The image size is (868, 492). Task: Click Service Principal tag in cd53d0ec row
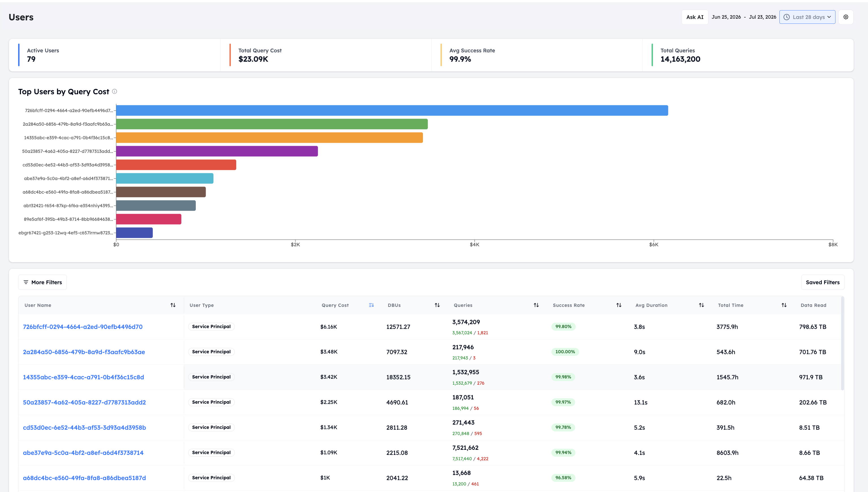pos(211,427)
